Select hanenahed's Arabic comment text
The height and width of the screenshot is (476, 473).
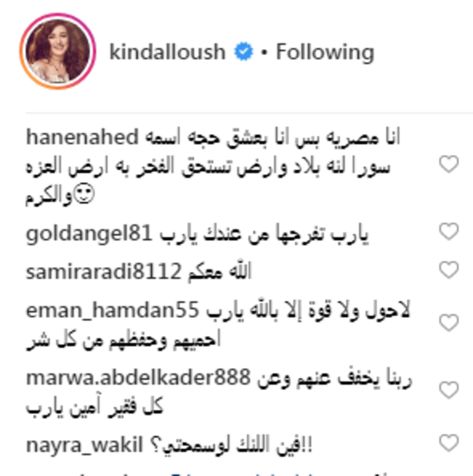[213, 167]
